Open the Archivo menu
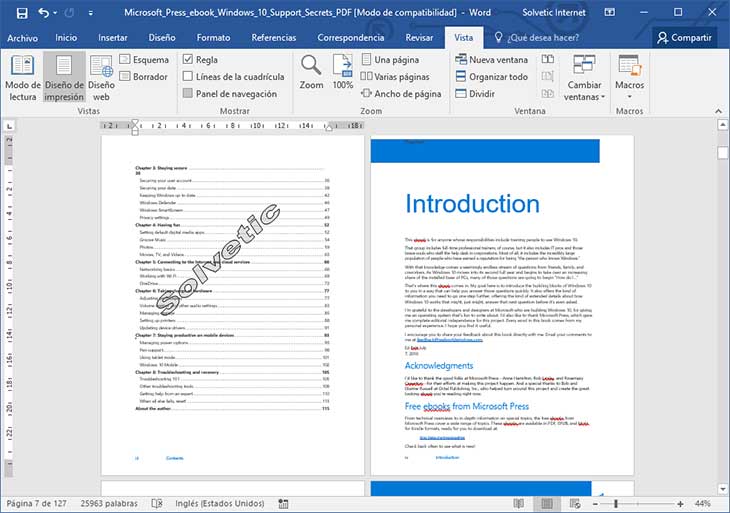 point(22,38)
